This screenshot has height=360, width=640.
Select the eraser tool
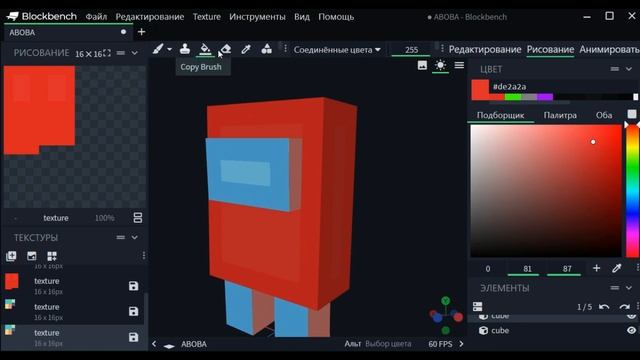click(225, 49)
